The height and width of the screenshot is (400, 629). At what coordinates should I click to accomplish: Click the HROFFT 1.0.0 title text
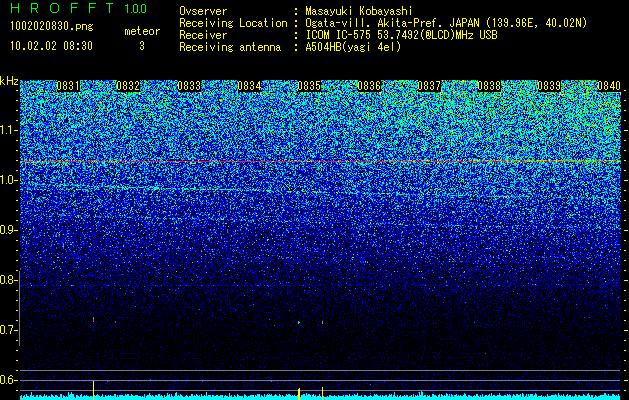coord(79,8)
